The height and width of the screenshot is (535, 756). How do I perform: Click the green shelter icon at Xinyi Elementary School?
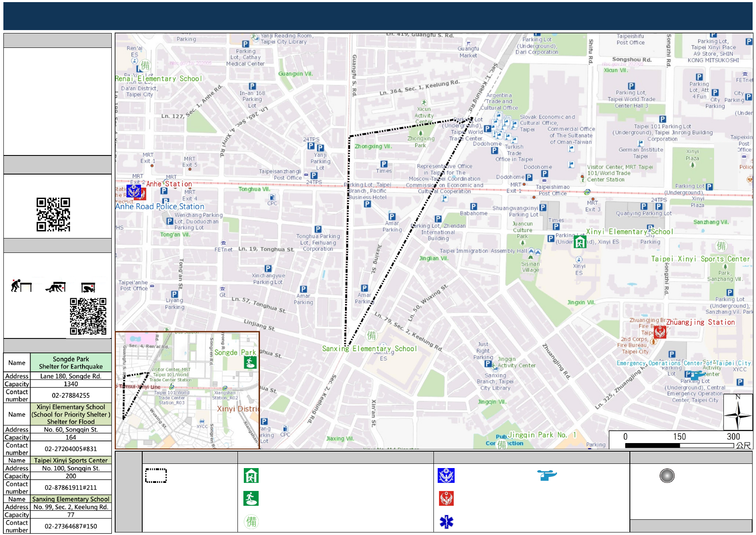point(580,242)
